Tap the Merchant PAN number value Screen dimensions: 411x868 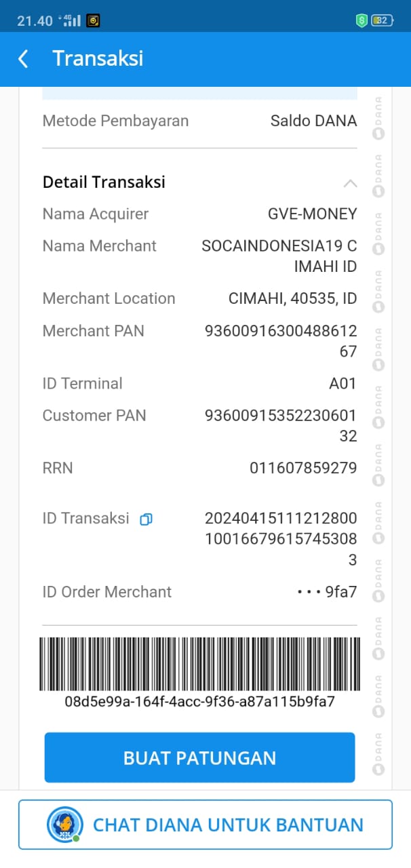(x=281, y=341)
